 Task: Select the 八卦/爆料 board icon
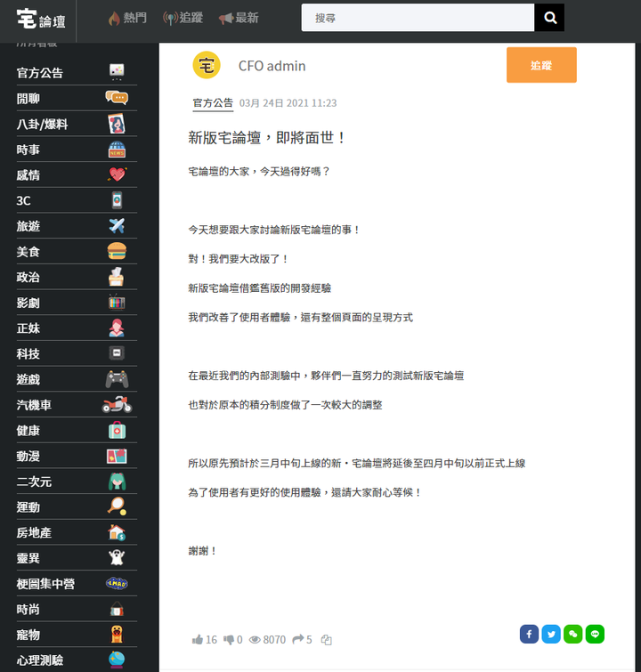coord(117,124)
